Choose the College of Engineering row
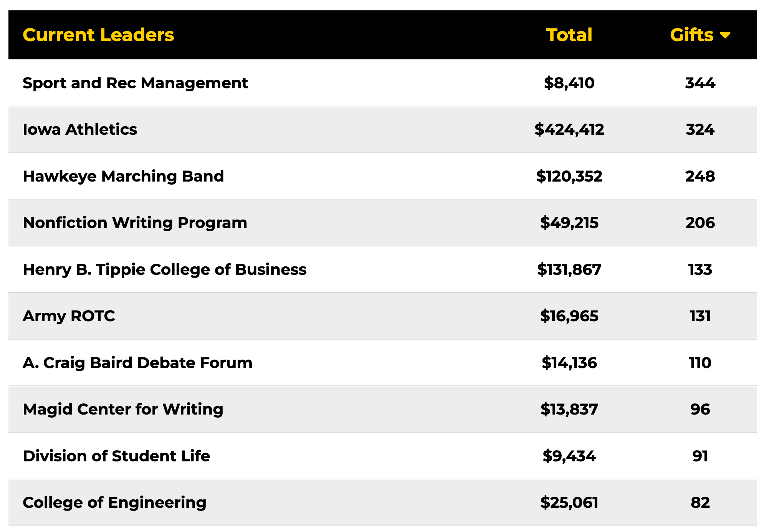This screenshot has width=764, height=532. pyautogui.click(x=382, y=503)
